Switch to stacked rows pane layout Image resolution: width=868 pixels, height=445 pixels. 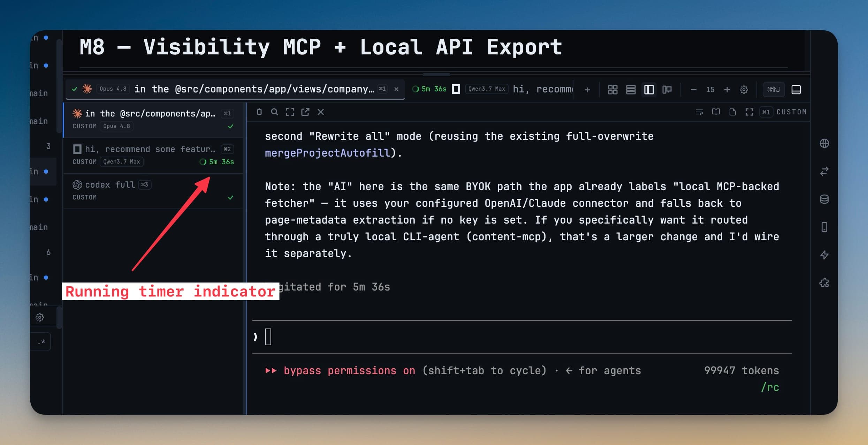point(631,90)
